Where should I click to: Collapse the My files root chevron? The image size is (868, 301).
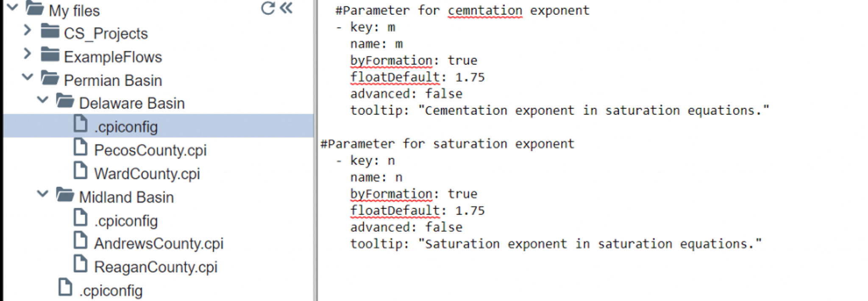coord(12,7)
